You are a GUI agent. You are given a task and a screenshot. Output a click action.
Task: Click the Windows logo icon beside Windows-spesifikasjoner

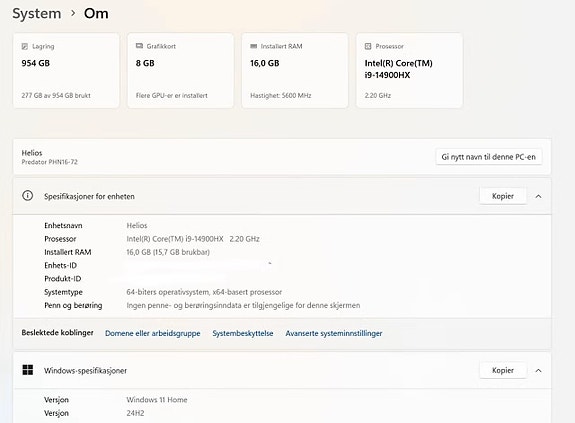pyautogui.click(x=28, y=370)
